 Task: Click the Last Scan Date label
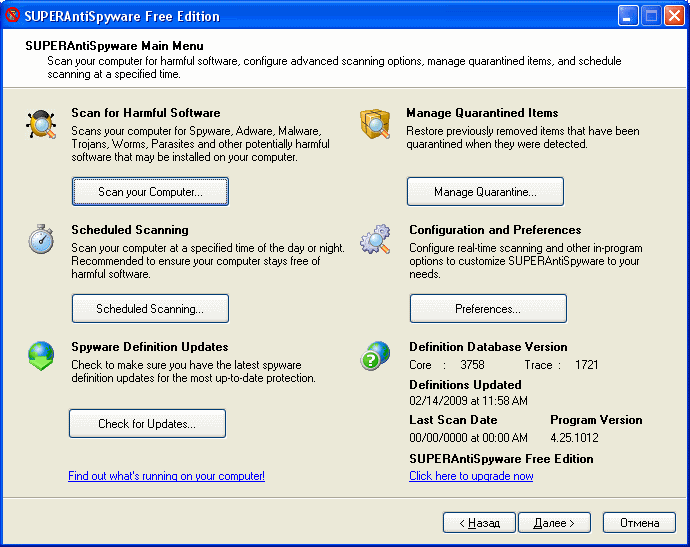[x=453, y=420]
